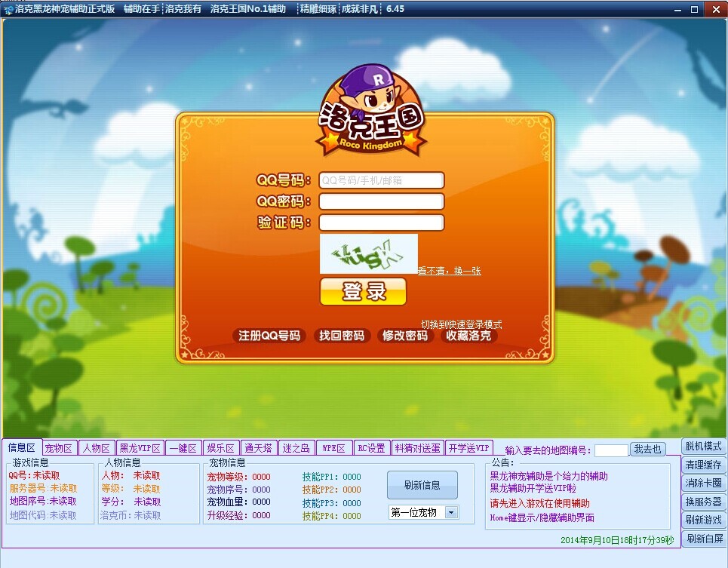Click the Roco Kingdom logo
The height and width of the screenshot is (568, 728).
point(371,110)
